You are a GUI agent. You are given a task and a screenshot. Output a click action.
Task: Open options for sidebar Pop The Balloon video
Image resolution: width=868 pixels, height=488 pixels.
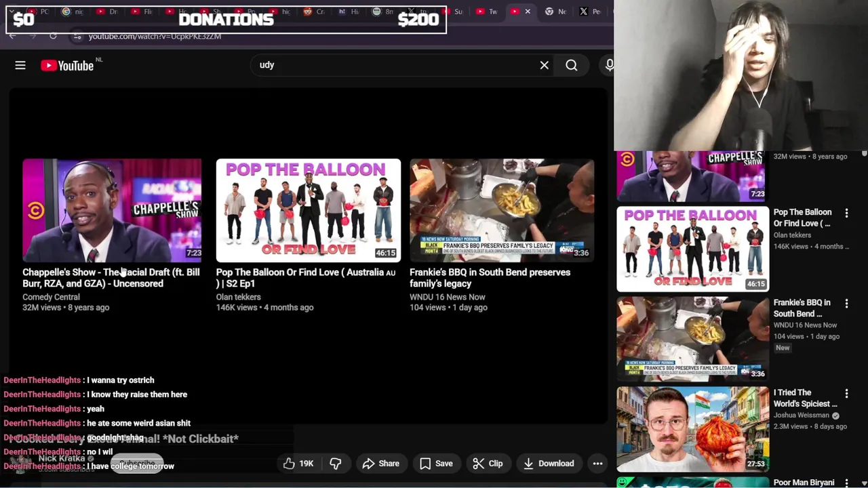coord(846,213)
